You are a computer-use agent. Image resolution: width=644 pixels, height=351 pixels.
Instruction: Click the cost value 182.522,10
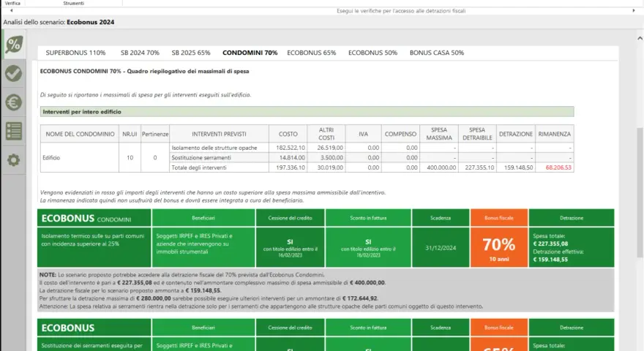pyautogui.click(x=291, y=148)
